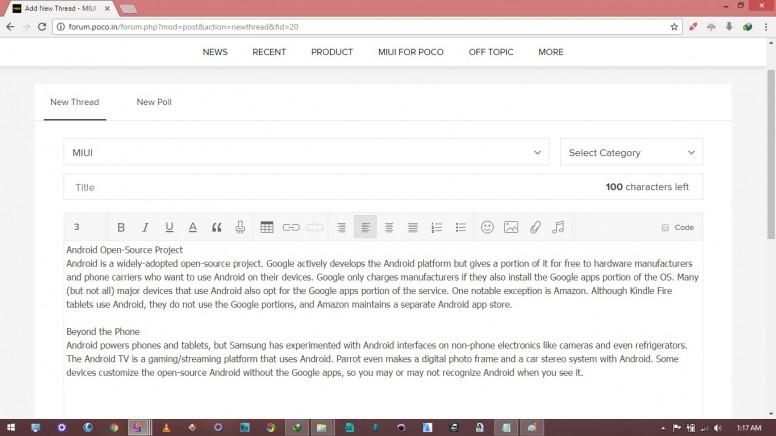Toggle bold formatting in editor toolbar

[x=121, y=227]
